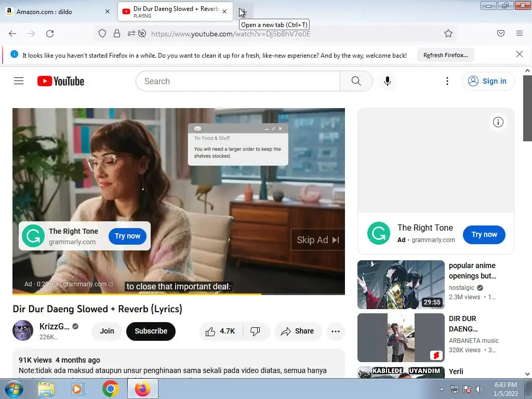Switch to Amazon.com tab
Screen dimensions: 532x399
[x=58, y=11]
